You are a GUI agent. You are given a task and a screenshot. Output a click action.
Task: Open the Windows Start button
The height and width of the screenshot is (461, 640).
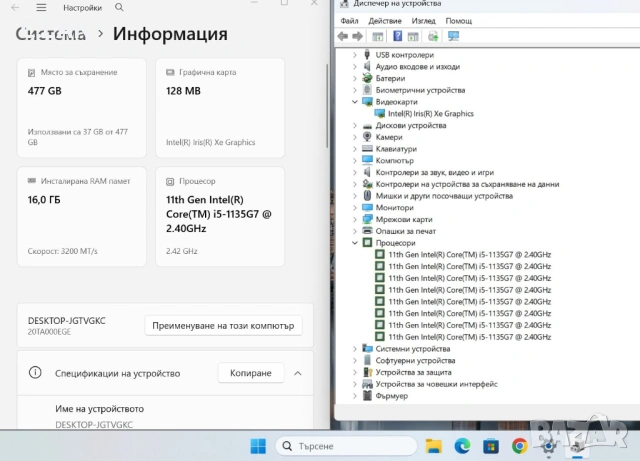point(258,446)
